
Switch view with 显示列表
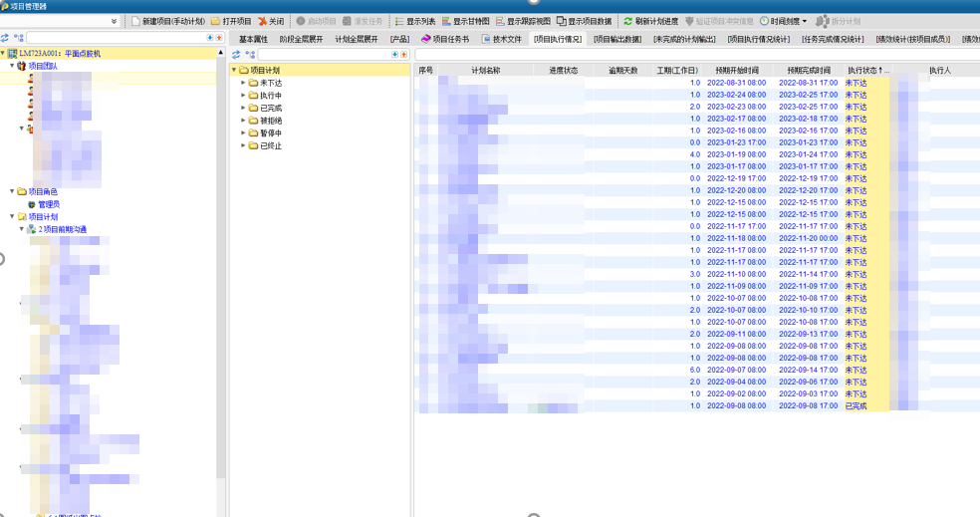415,21
